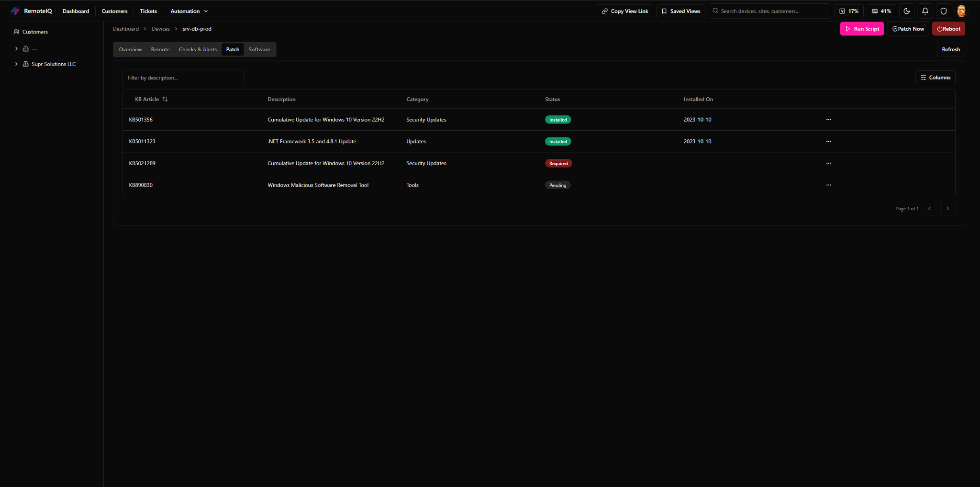Open row actions for KB890830
980x487 pixels.
coord(828,185)
